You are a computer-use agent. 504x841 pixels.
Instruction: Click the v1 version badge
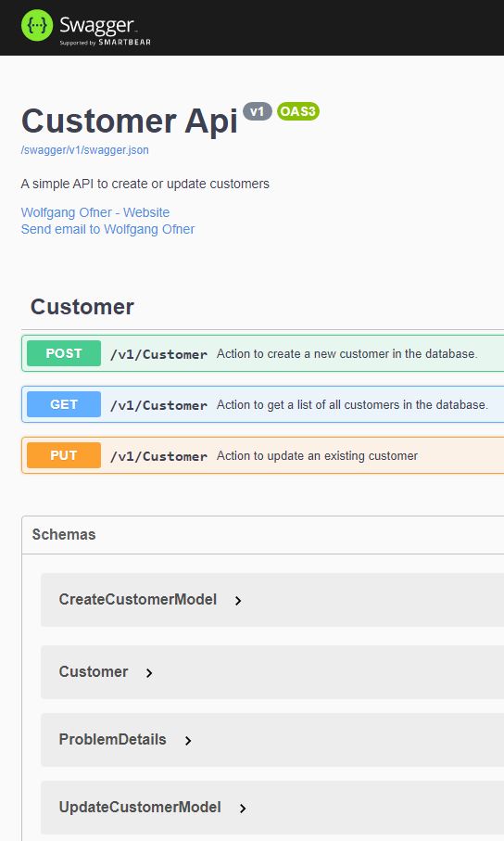click(258, 111)
